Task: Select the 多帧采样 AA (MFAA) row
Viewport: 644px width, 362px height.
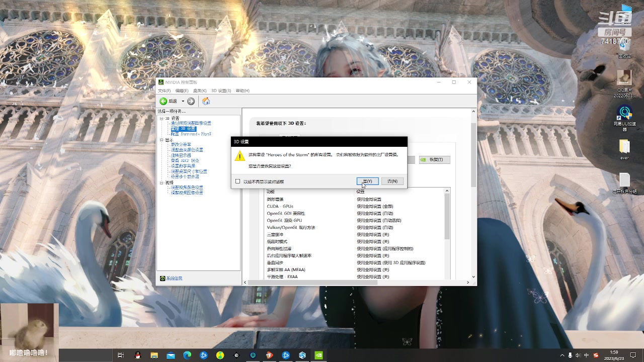Action: (355, 269)
